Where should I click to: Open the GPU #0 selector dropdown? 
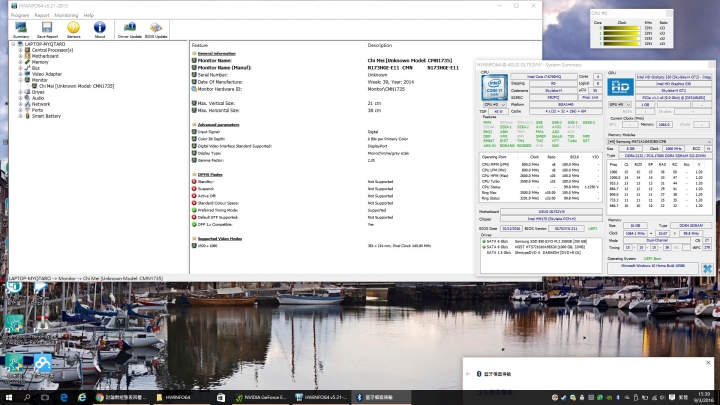point(619,105)
